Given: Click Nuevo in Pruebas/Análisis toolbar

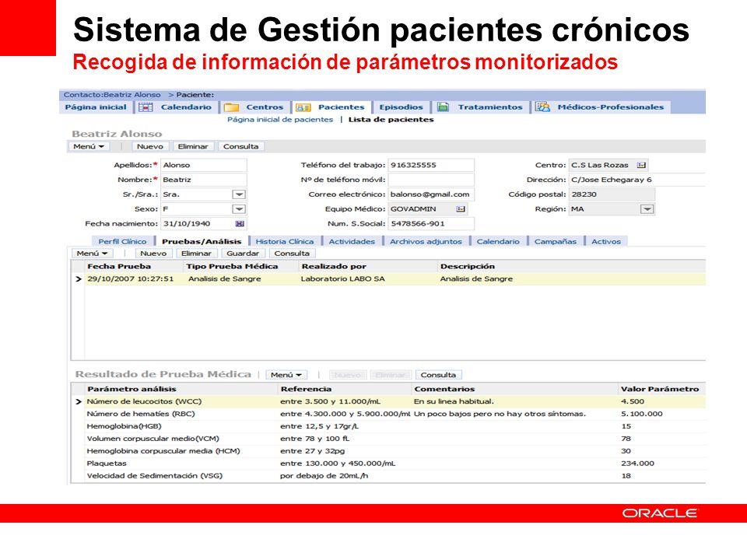Looking at the screenshot, I should 153,254.
